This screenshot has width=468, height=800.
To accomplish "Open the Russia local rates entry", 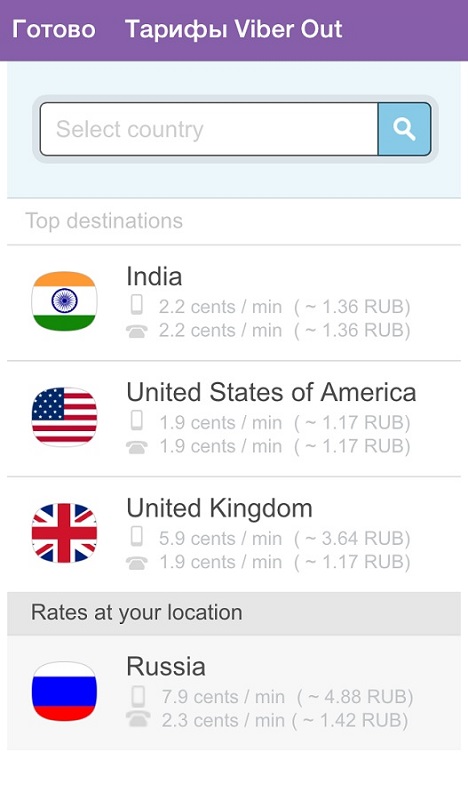I will click(234, 692).
